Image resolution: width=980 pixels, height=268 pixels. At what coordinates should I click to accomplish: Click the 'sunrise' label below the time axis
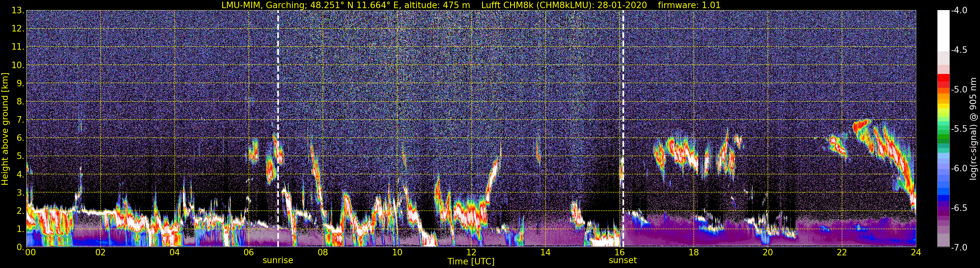point(278,261)
